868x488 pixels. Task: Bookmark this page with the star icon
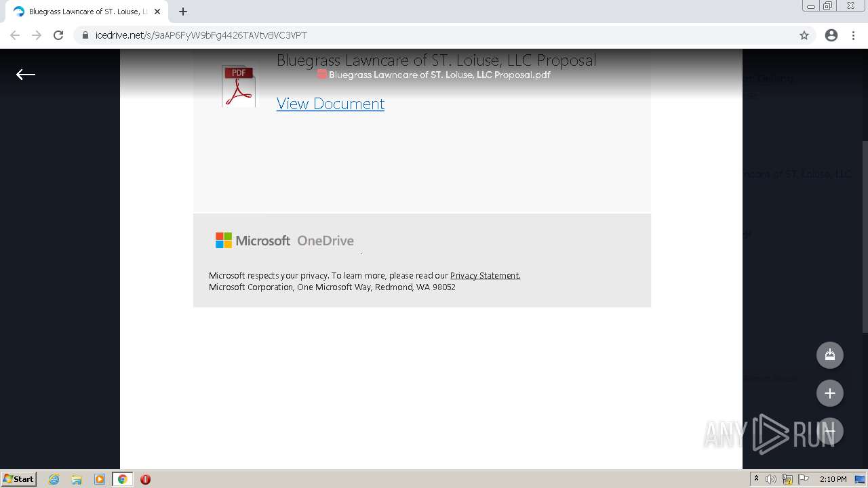coord(804,35)
